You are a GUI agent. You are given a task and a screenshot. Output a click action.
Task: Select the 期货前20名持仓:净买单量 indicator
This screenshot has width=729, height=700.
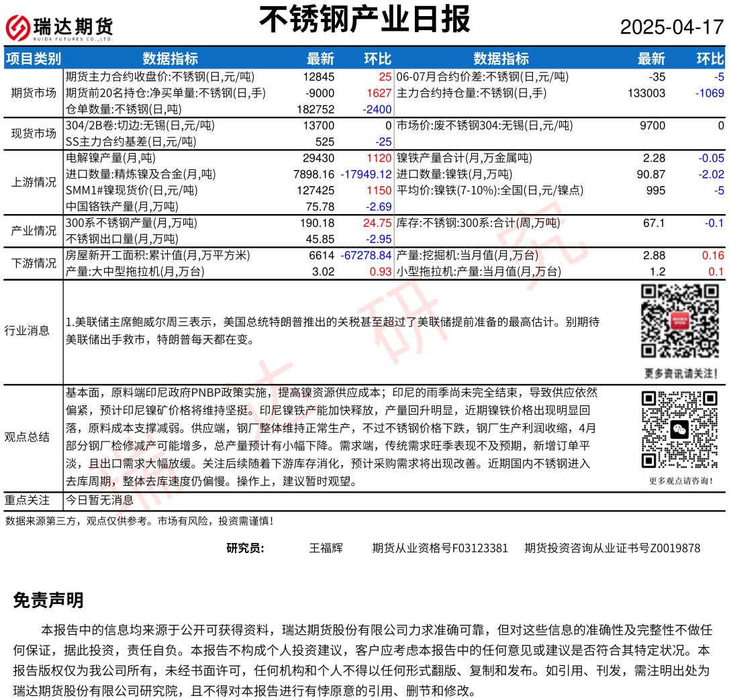tap(166, 93)
